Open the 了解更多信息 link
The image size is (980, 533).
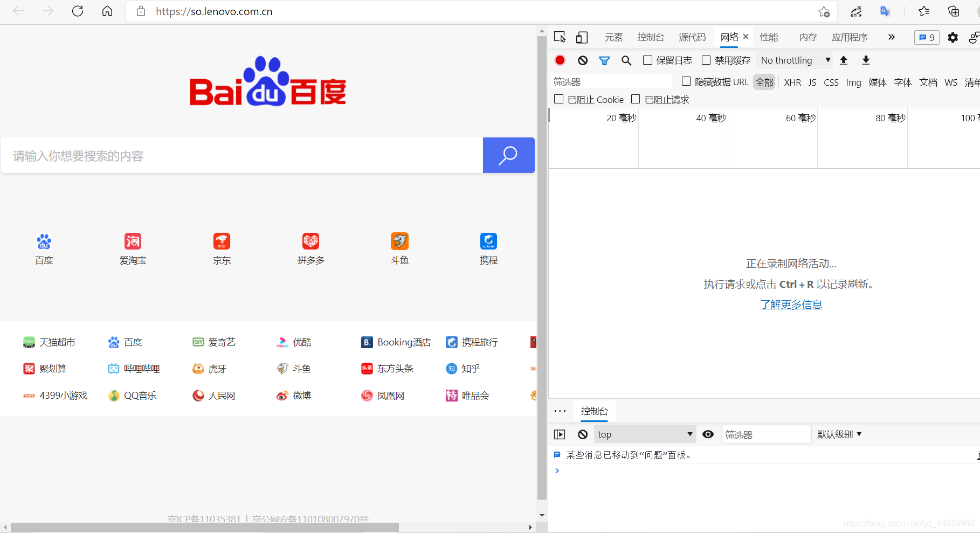(791, 304)
